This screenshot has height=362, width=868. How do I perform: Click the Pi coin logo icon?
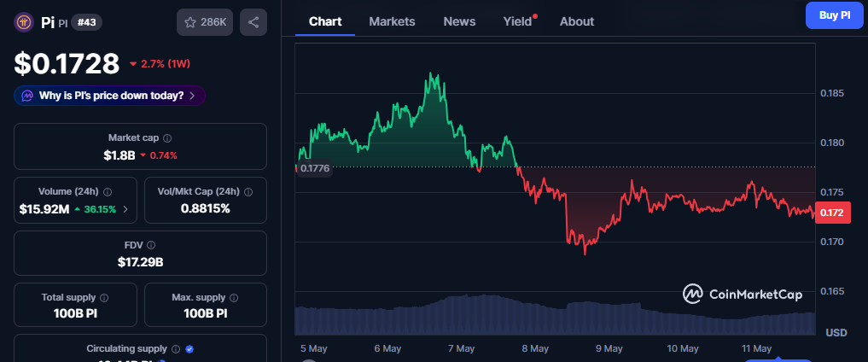coord(25,22)
